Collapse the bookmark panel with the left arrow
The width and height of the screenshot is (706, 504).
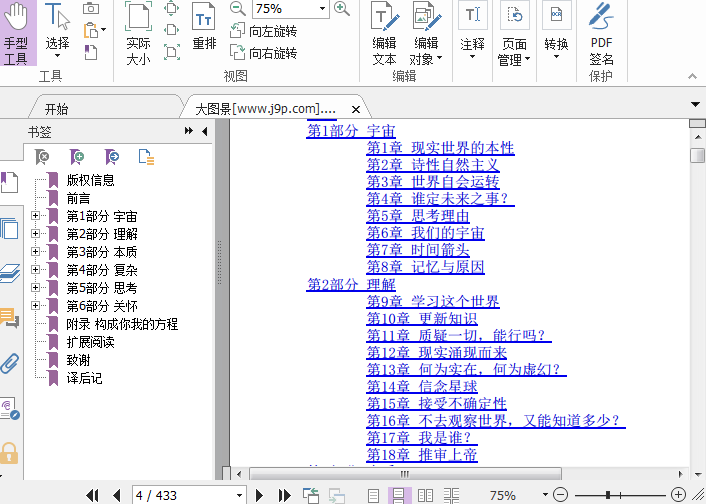click(205, 131)
